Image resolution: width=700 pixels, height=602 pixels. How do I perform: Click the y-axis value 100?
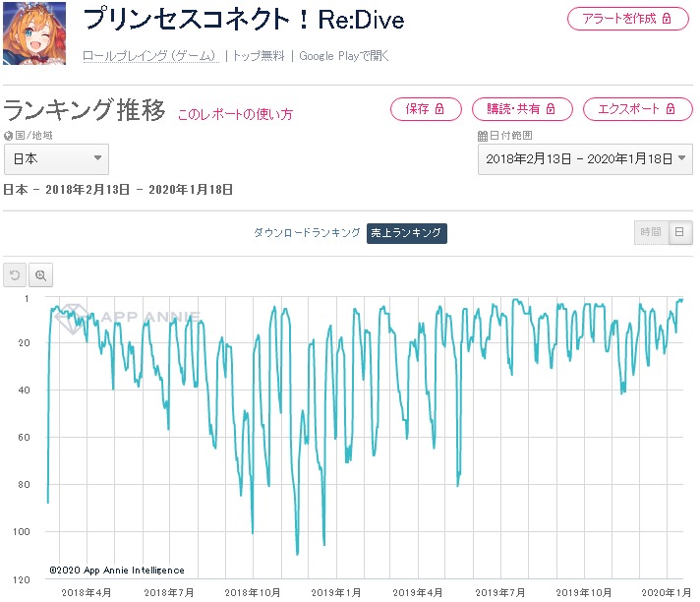21,532
